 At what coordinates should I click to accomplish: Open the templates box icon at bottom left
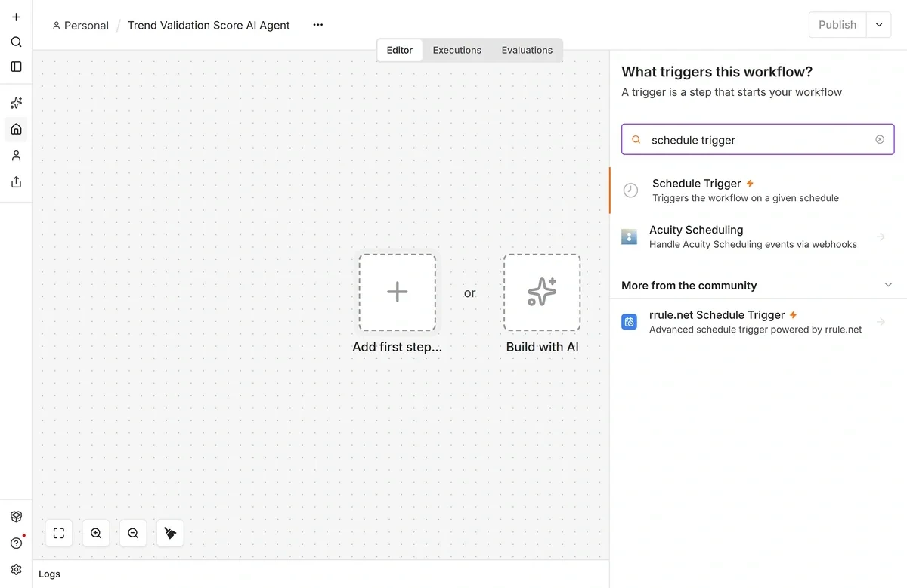[16, 517]
